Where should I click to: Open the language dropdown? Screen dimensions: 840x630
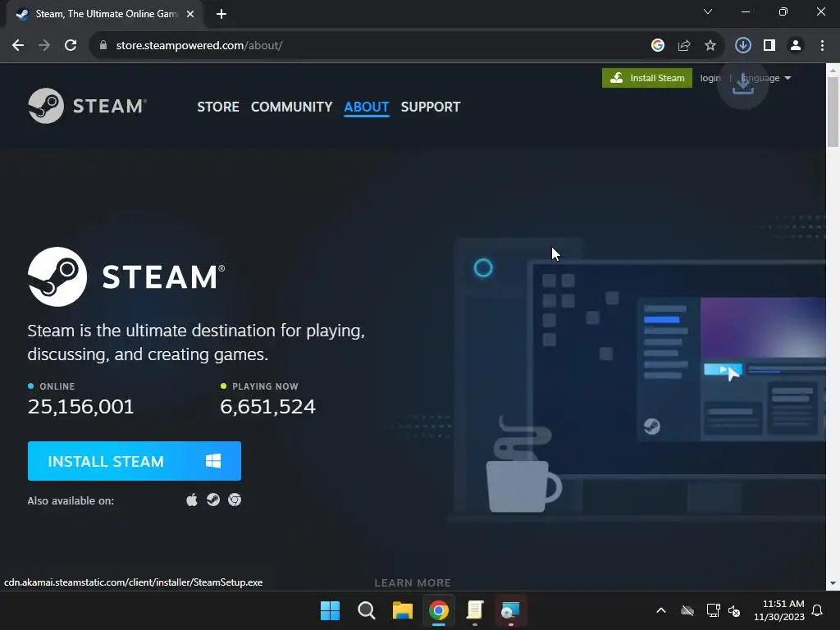point(766,78)
